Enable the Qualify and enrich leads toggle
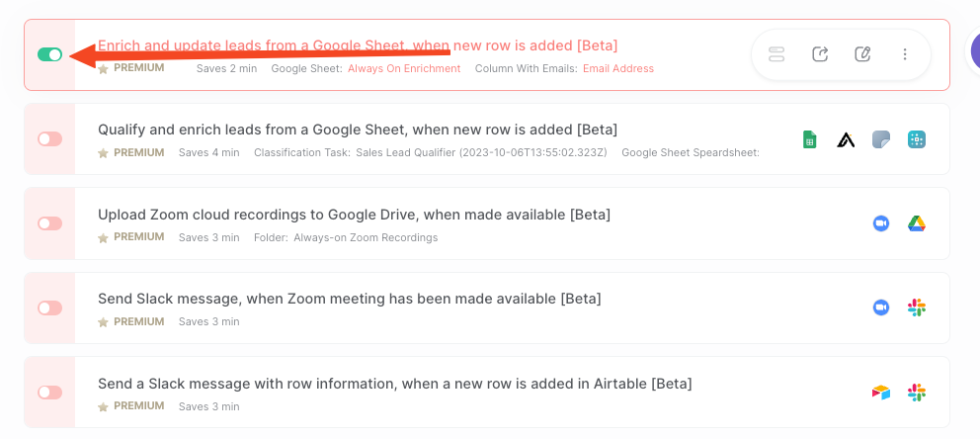The image size is (980, 439). tap(50, 138)
